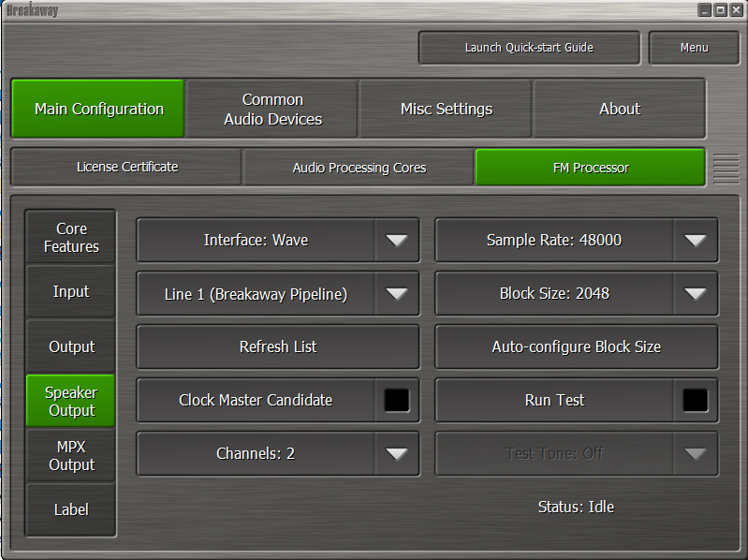Open the MPX Output side tab
Viewport: 748px width, 560px height.
coord(71,455)
